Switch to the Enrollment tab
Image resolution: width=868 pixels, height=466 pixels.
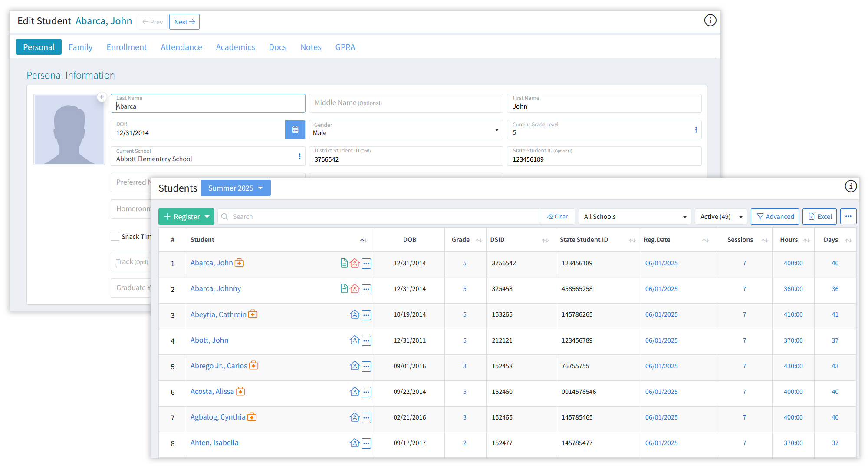(127, 47)
